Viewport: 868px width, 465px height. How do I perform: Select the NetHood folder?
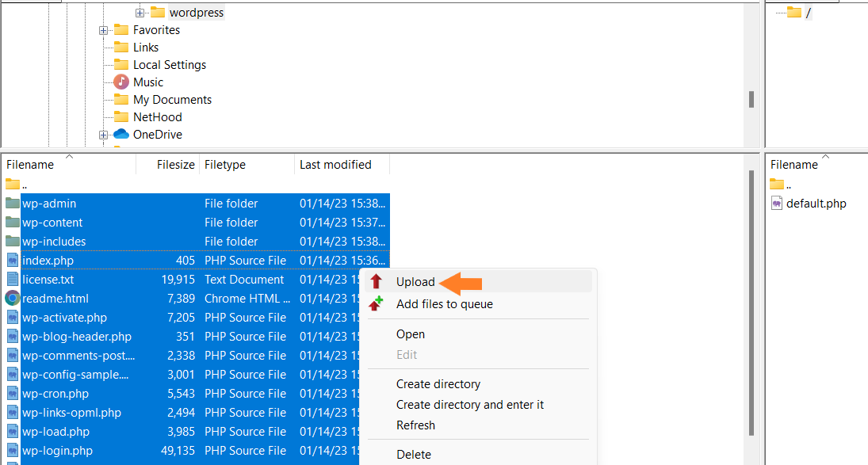(157, 117)
